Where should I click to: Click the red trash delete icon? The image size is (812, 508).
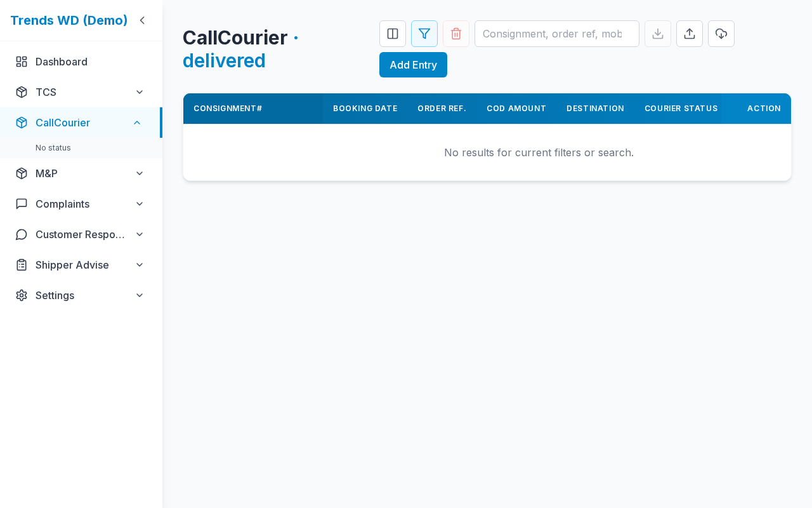456,34
